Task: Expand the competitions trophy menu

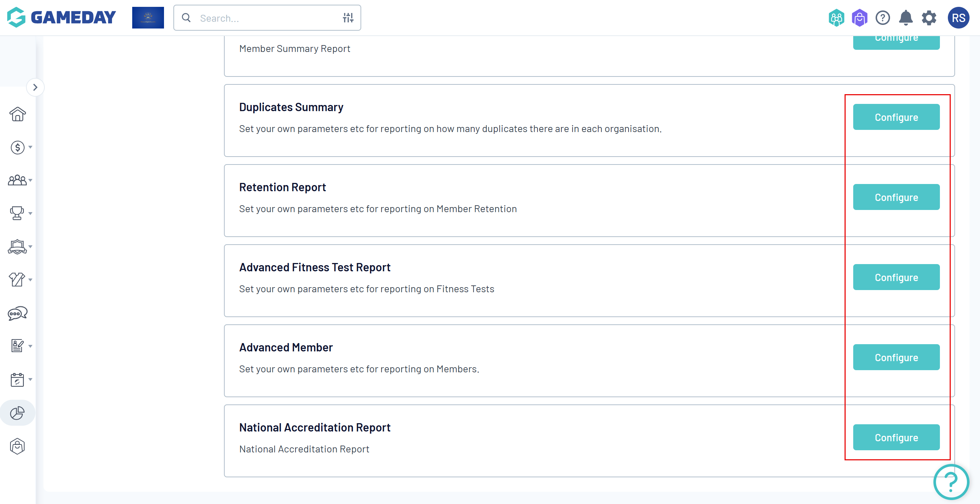Action: [x=20, y=213]
